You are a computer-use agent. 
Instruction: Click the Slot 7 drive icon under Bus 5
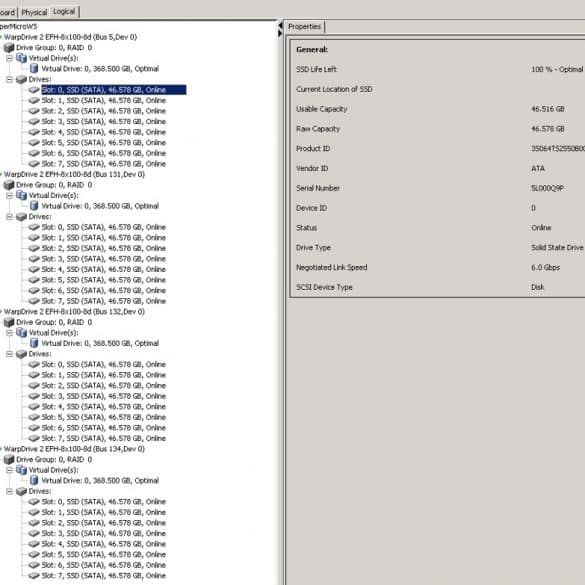34,164
